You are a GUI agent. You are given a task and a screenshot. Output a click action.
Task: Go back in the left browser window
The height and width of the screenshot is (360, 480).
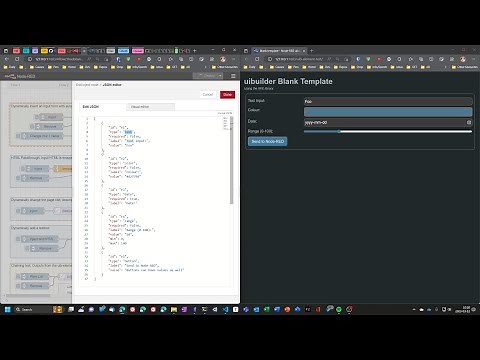(7, 59)
